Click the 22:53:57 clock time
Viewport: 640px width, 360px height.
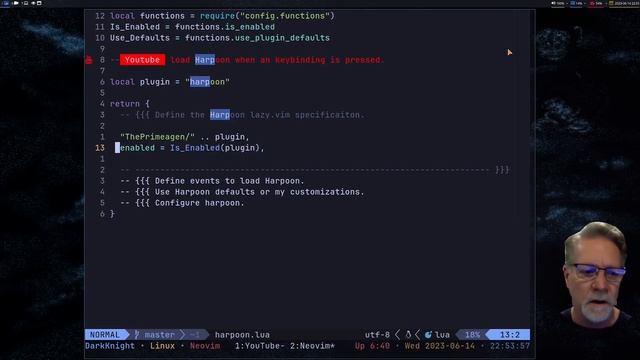[x=510, y=346]
